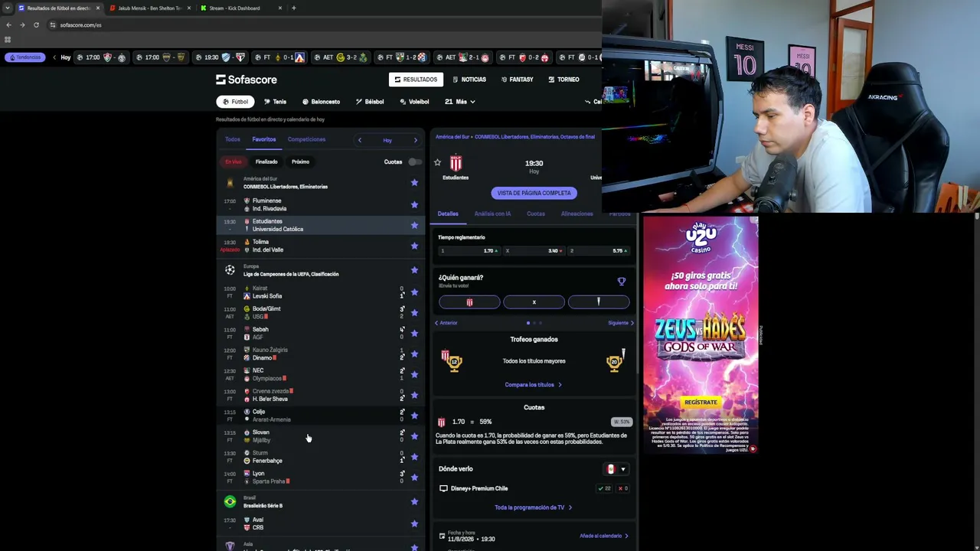The width and height of the screenshot is (980, 551).
Task: Open the Análisis con IA tab
Action: (x=492, y=214)
